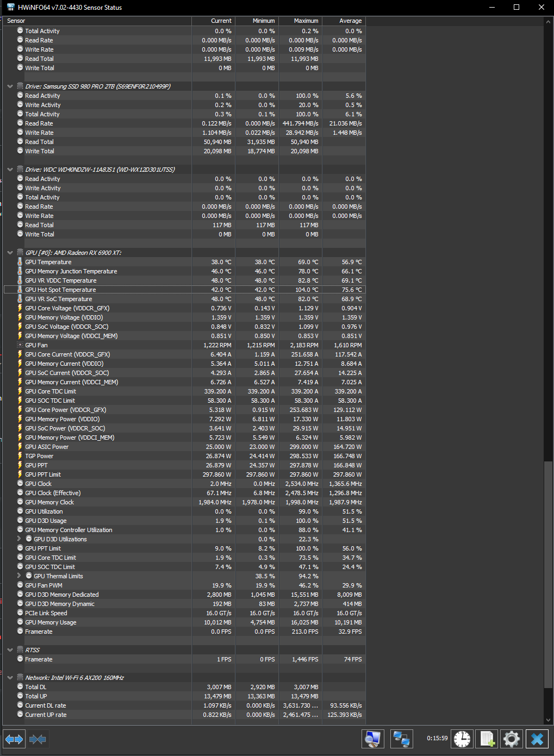
Task: Click the lightning icon beside GPU PPT
Action: tap(20, 465)
